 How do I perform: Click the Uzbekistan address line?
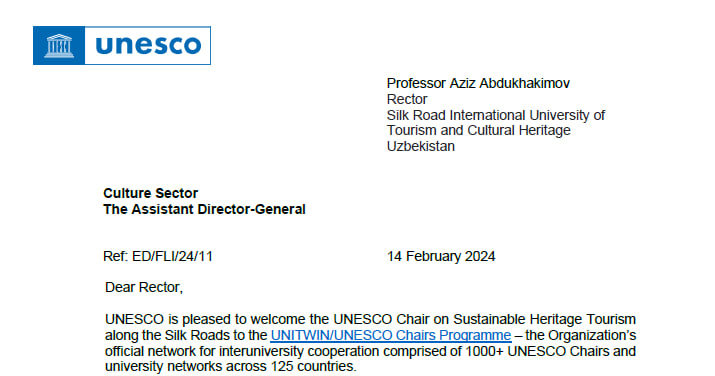[420, 146]
